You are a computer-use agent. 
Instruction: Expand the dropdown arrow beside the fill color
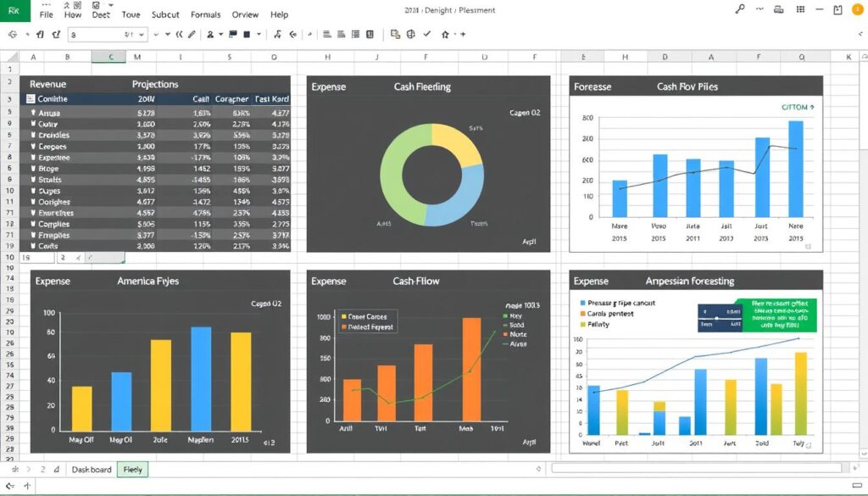tap(258, 35)
